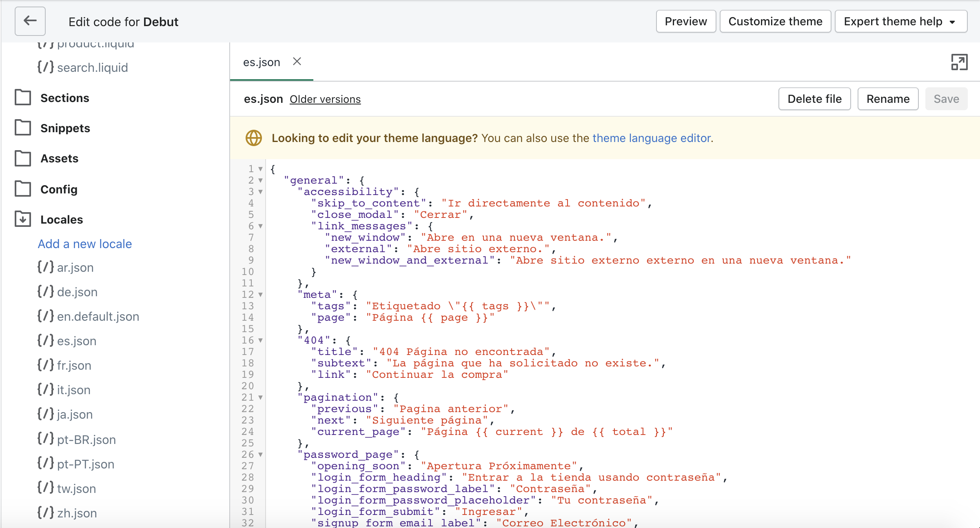Image resolution: width=980 pixels, height=528 pixels.
Task: Expand editor to fullscreen icon
Action: click(x=959, y=62)
